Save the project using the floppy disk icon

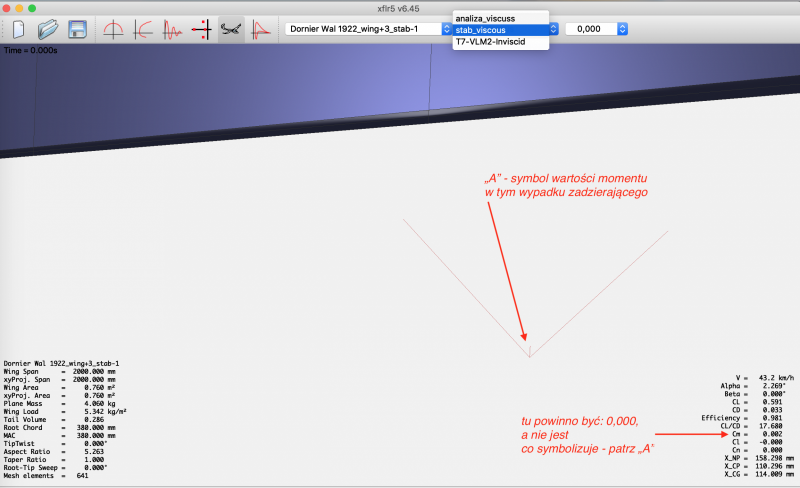[77, 29]
